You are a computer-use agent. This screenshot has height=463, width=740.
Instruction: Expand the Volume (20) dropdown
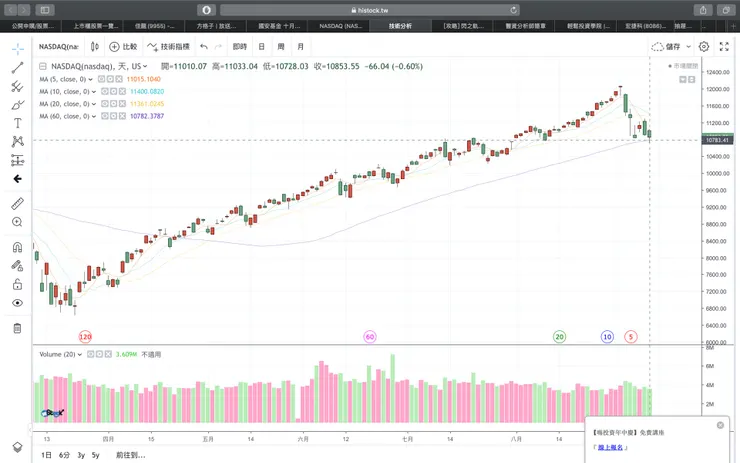tap(79, 354)
